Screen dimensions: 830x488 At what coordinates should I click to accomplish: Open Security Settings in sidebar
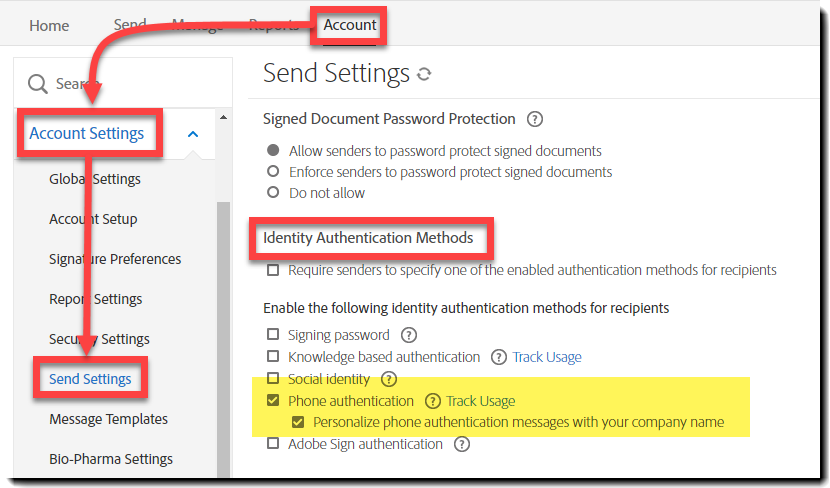100,339
